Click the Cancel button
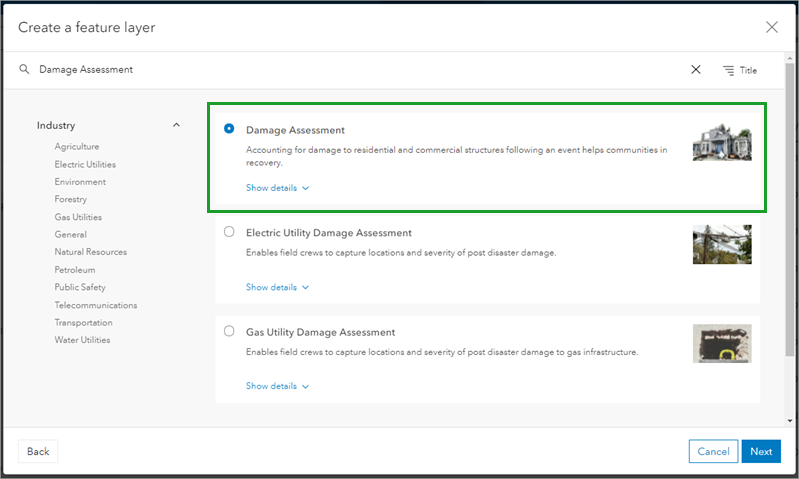This screenshot has width=799, height=479. (713, 451)
